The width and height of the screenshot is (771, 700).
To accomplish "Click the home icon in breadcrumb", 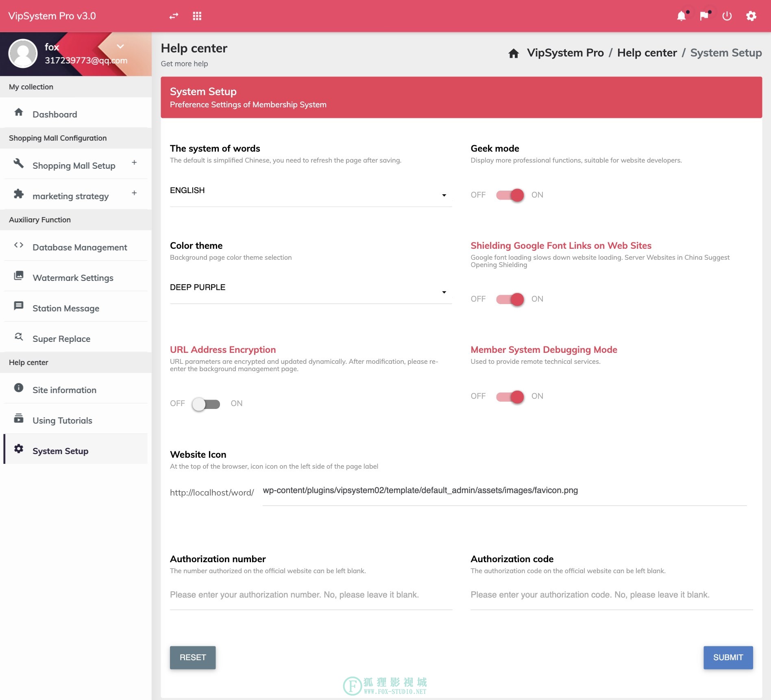I will [514, 53].
